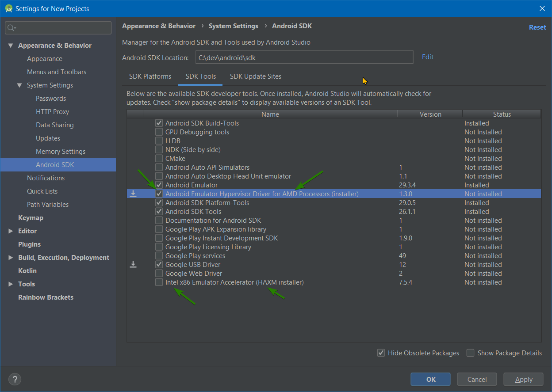Screen dimensions: 552x392
Task: Check the CMake checkbox
Action: pos(159,159)
